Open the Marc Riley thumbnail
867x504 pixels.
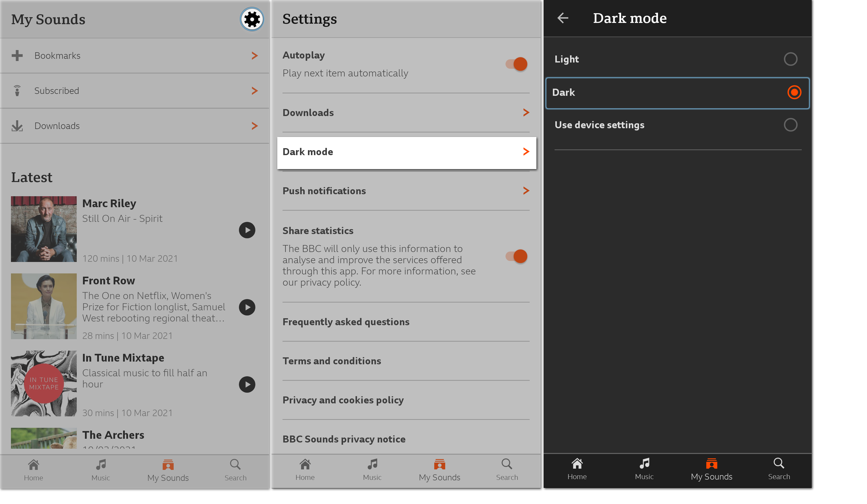point(44,229)
